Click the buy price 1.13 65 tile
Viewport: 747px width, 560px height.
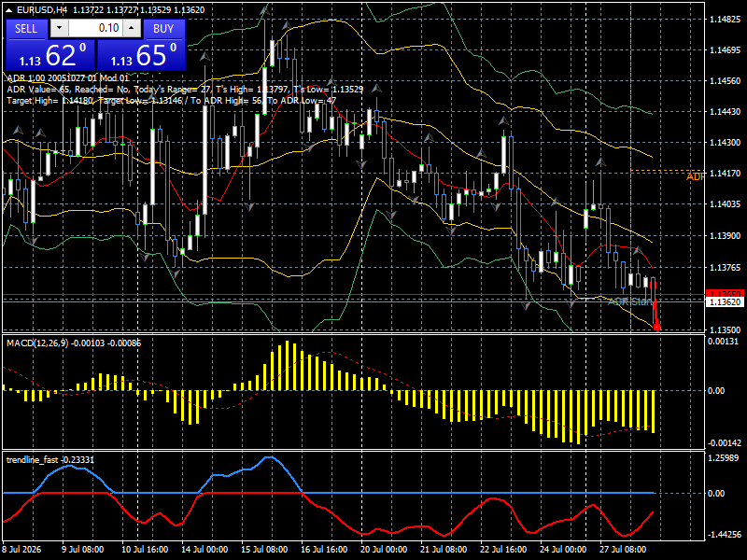tap(141, 55)
